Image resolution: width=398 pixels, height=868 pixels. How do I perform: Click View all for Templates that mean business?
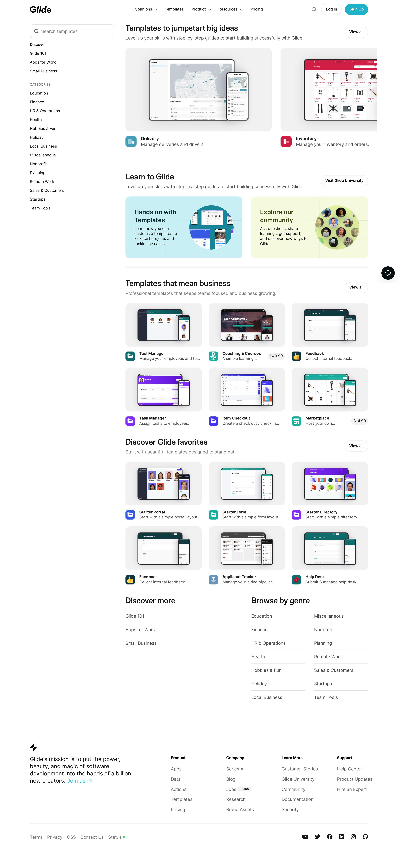pyautogui.click(x=356, y=287)
